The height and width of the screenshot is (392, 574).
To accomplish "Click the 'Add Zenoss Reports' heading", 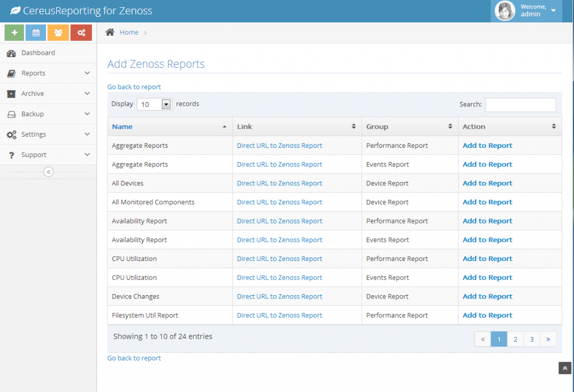I will pyautogui.click(x=156, y=64).
